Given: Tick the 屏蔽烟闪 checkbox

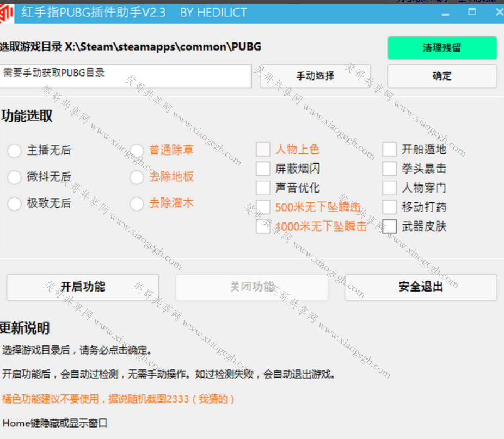Looking at the screenshot, I should [x=263, y=169].
